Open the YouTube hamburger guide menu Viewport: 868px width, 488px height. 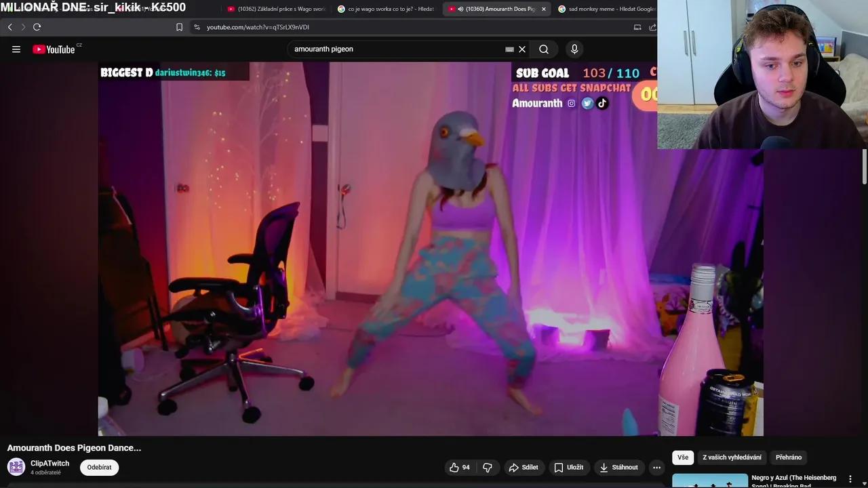coord(16,49)
